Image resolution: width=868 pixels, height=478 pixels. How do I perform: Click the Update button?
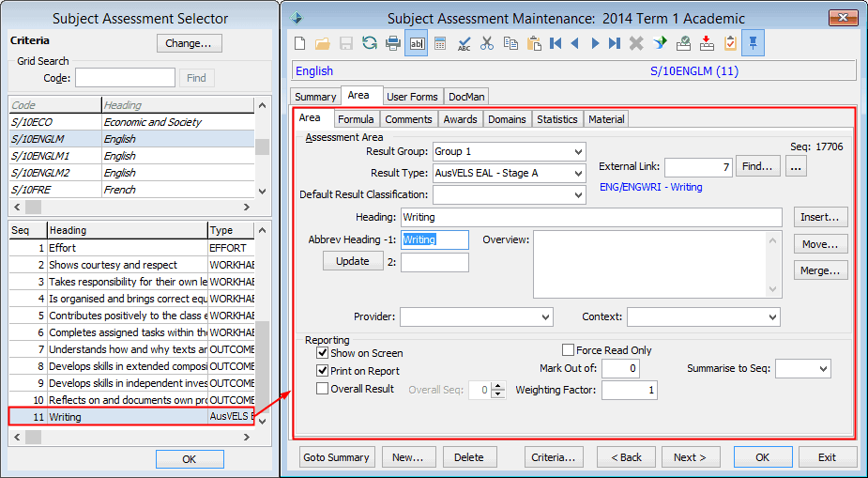click(x=353, y=261)
